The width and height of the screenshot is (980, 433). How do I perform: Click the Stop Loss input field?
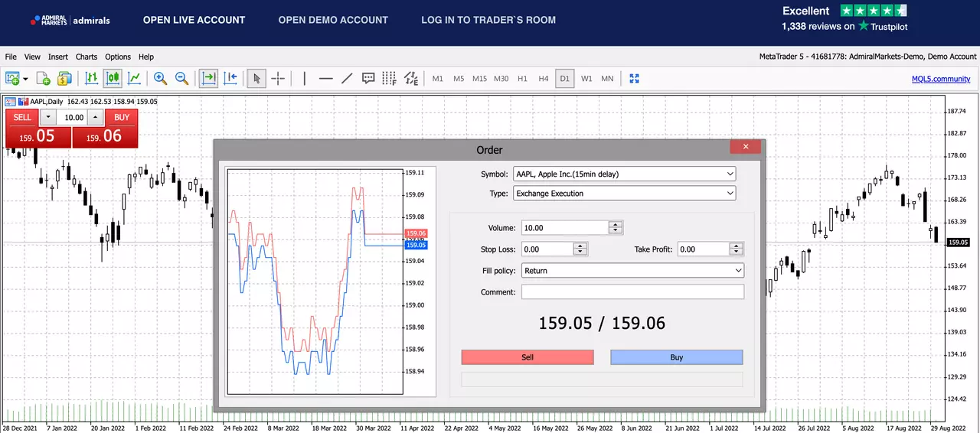[x=547, y=249]
